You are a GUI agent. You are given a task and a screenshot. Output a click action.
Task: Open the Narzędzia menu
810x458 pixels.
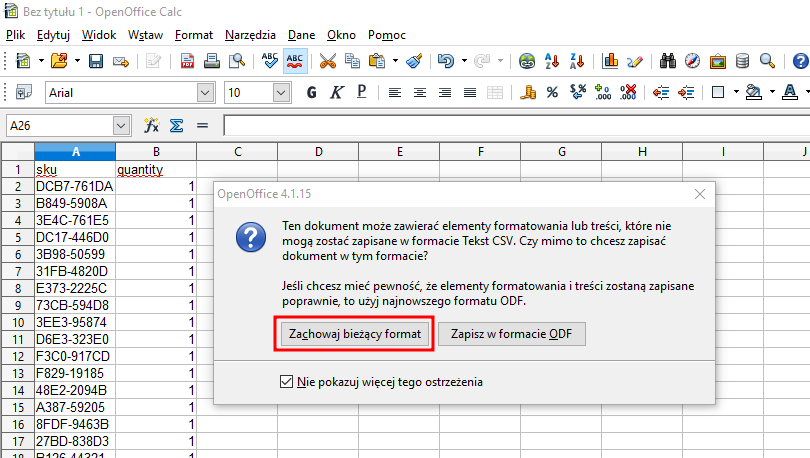pyautogui.click(x=250, y=34)
